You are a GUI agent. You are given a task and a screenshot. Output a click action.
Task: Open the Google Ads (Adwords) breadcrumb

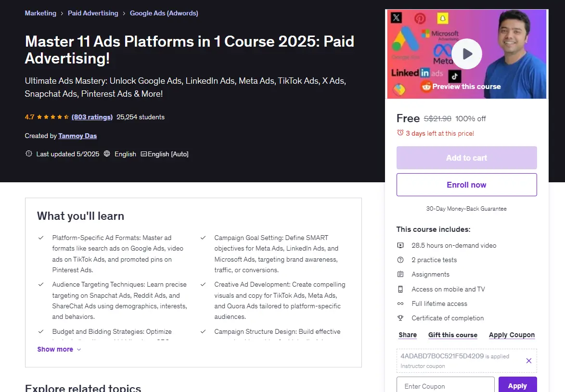(164, 13)
